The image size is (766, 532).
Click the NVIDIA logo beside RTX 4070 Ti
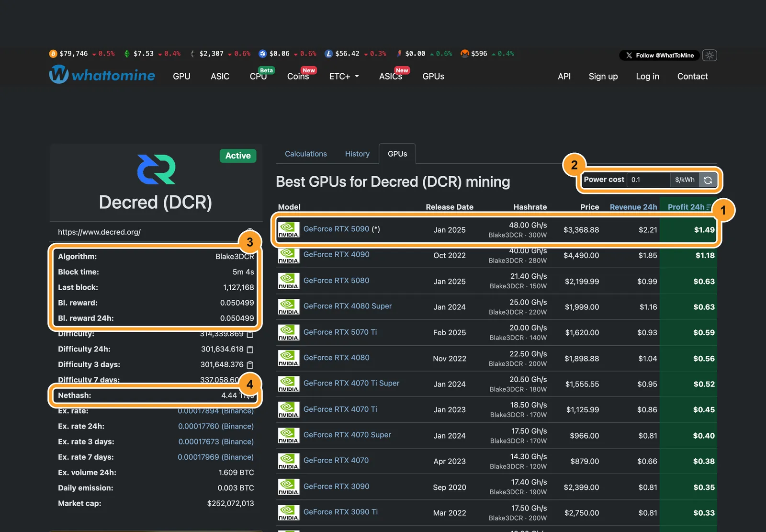288,410
